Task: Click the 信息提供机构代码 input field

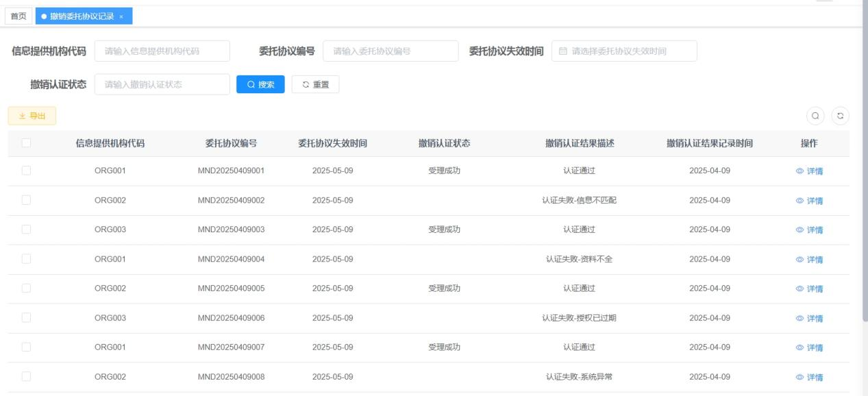Action: (x=161, y=51)
